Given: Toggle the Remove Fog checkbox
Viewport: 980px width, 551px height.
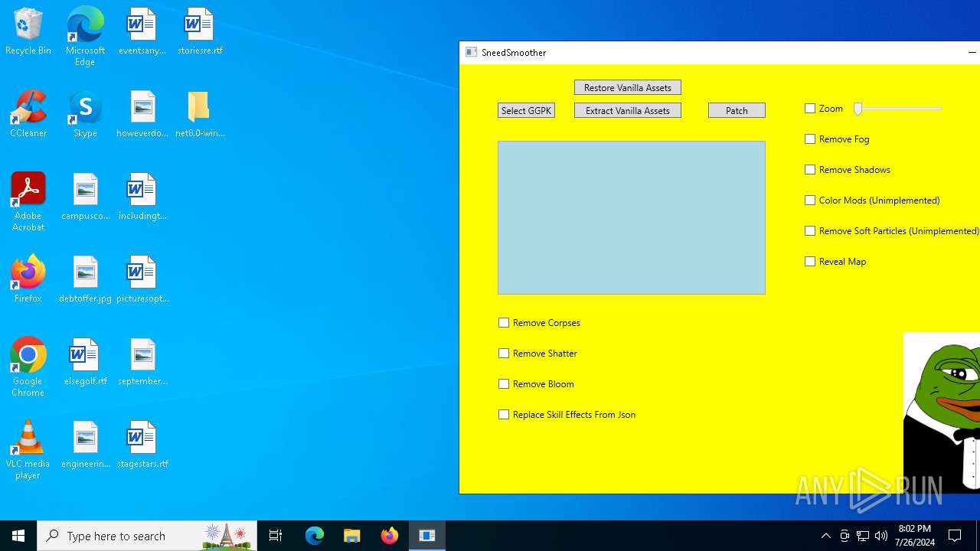Looking at the screenshot, I should pyautogui.click(x=810, y=139).
